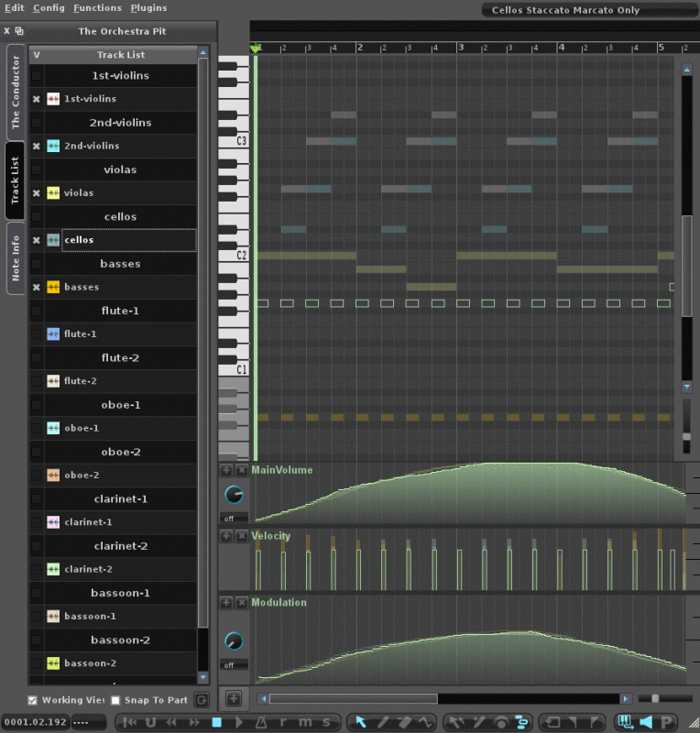Click the metronome icon

click(x=261, y=722)
